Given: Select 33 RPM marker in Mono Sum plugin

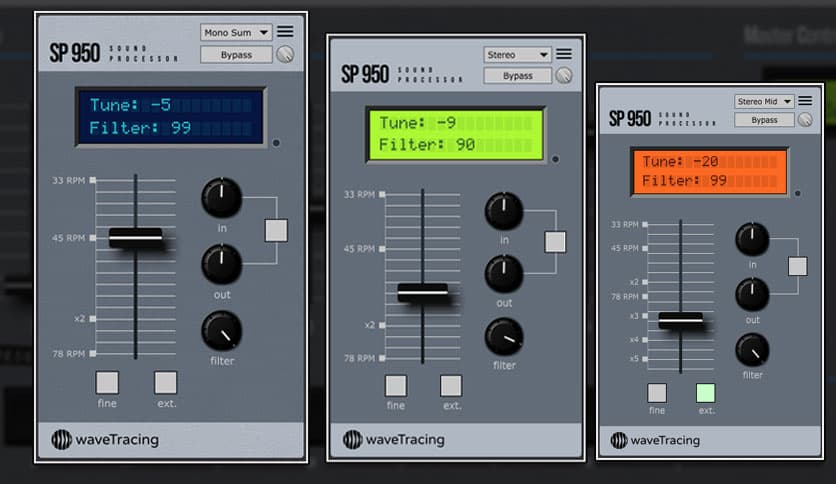Looking at the screenshot, I should (93, 180).
